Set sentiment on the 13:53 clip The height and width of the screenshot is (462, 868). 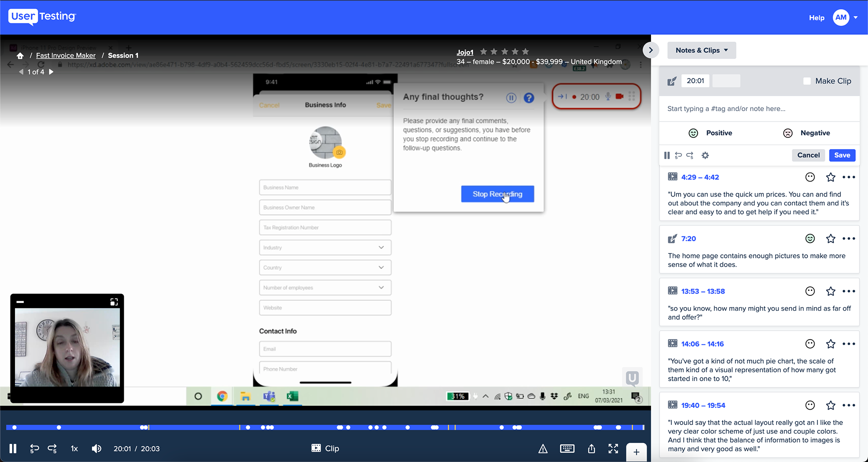(810, 291)
